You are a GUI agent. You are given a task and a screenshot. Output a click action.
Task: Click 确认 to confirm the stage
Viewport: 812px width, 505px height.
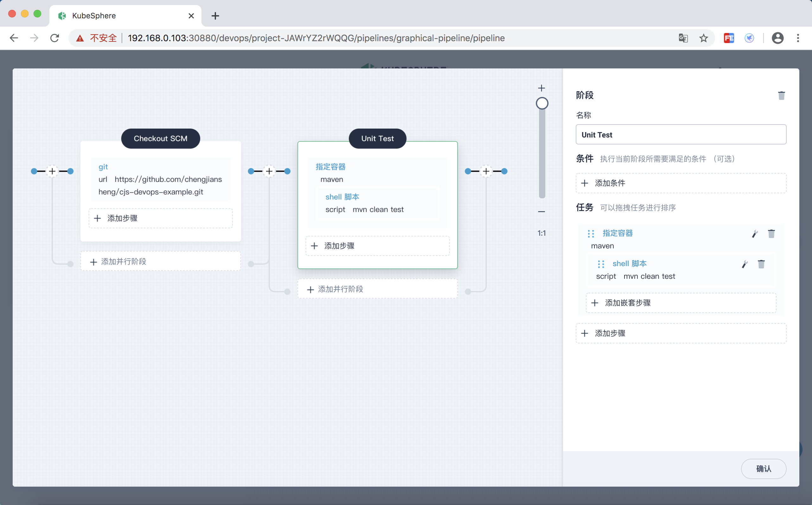(763, 469)
